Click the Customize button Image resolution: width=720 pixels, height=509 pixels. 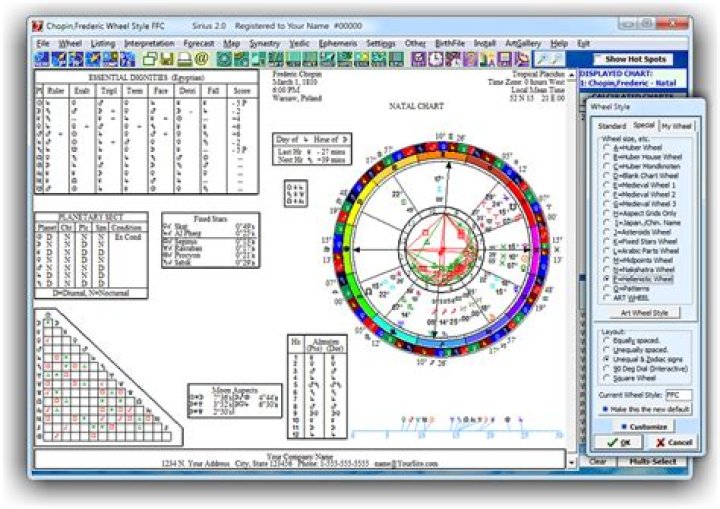coord(646,426)
